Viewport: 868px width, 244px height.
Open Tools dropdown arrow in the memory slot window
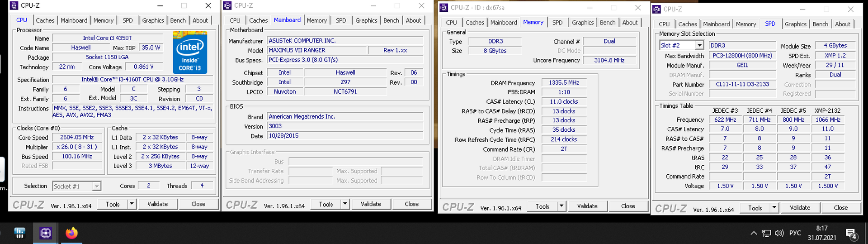coord(774,208)
